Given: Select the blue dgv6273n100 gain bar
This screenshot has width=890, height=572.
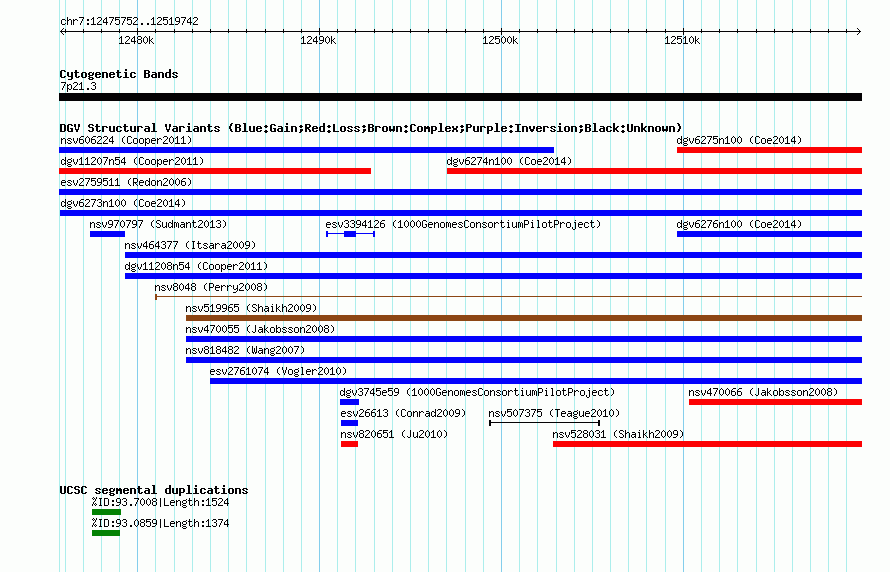Looking at the screenshot, I should click(x=461, y=213).
